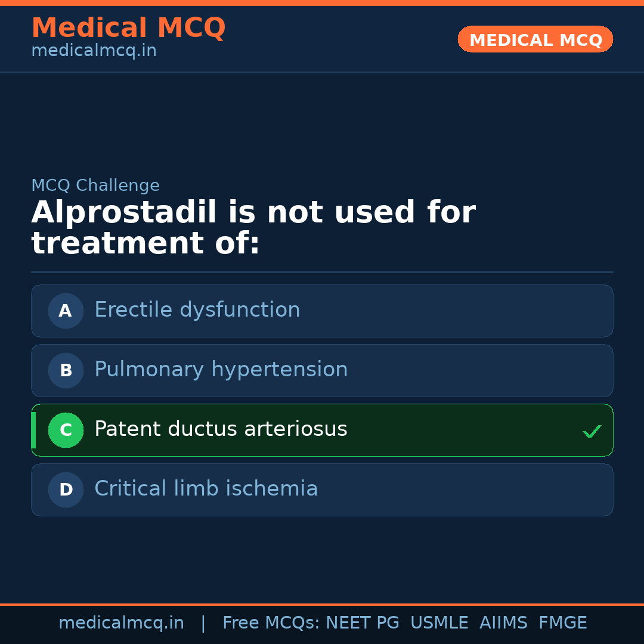Click the Free MCQs footer label
644x644 pixels.
pyautogui.click(x=271, y=623)
